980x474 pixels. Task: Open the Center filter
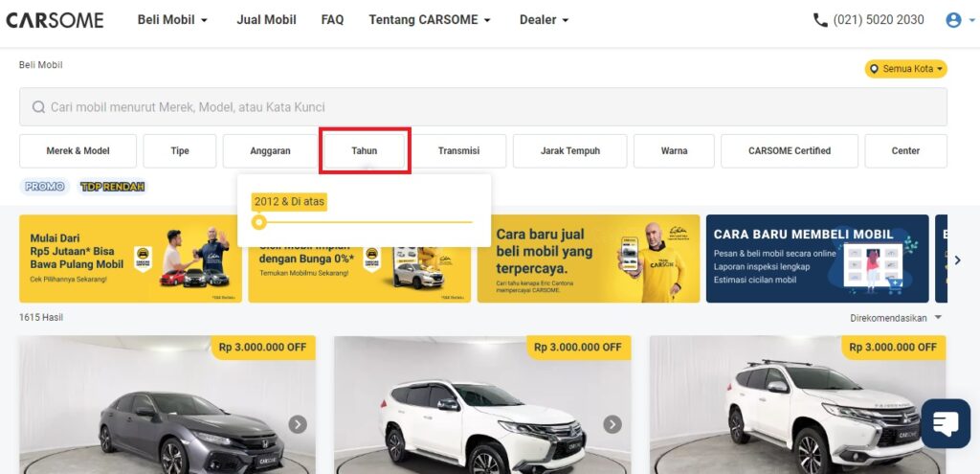(905, 150)
